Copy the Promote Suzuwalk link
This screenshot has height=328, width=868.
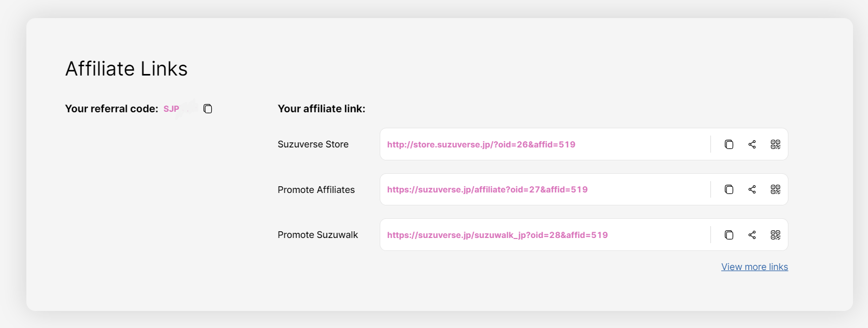tap(729, 235)
